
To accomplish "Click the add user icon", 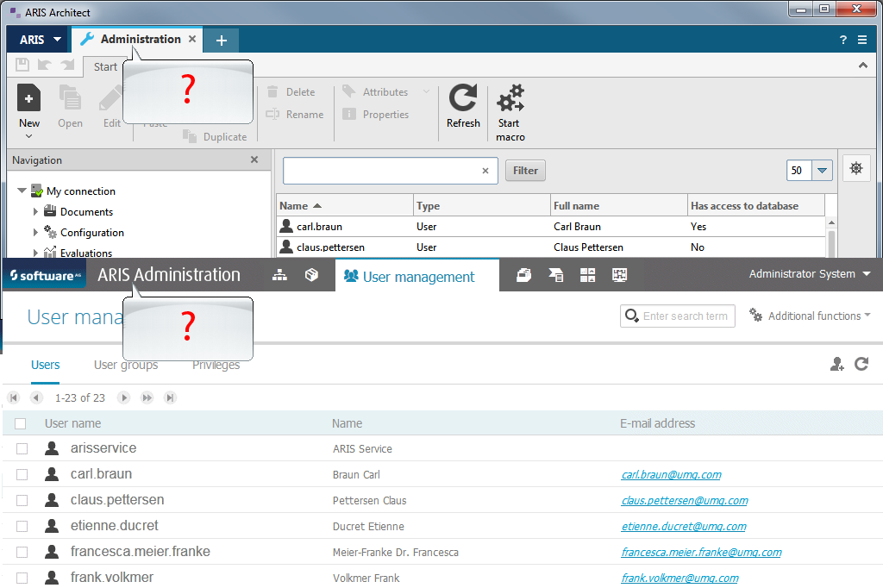I will [x=836, y=365].
